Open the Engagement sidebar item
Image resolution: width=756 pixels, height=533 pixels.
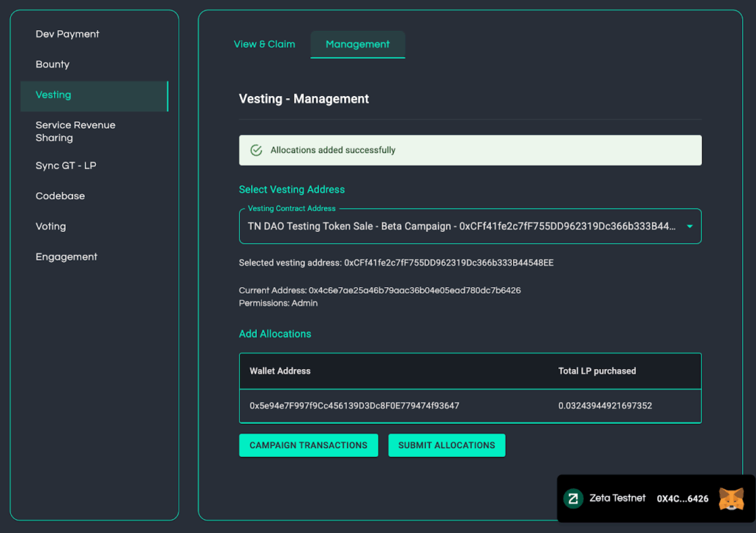point(66,257)
